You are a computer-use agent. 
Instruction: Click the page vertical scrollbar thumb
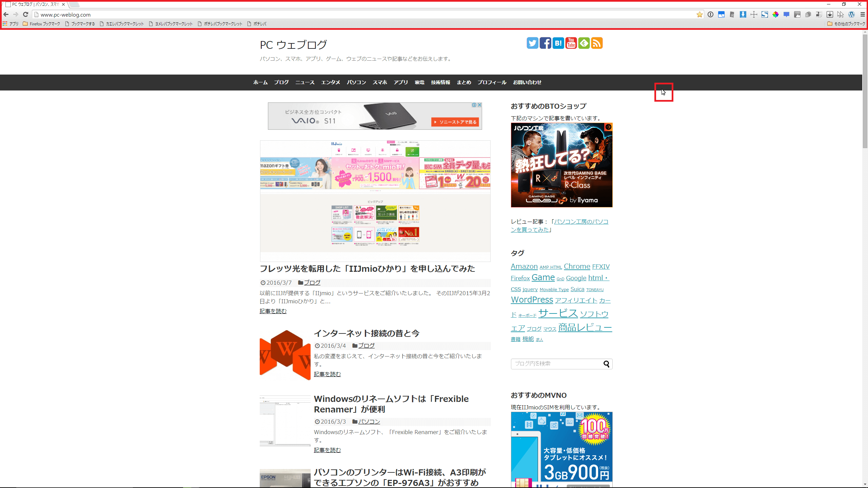[865, 91]
